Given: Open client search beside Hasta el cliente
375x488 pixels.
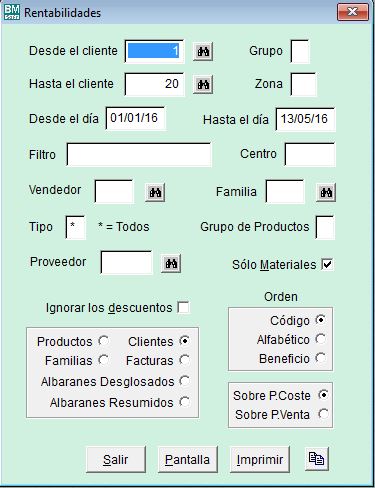Looking at the screenshot, I should pos(203,84).
